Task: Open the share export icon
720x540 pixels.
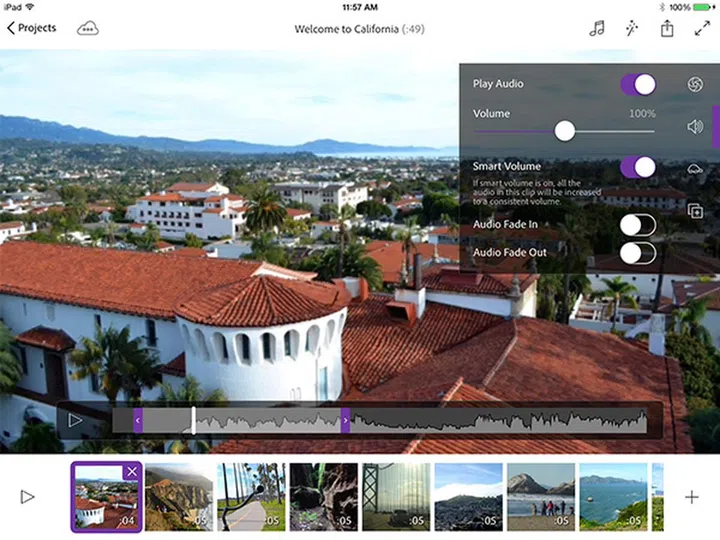Action: tap(667, 28)
